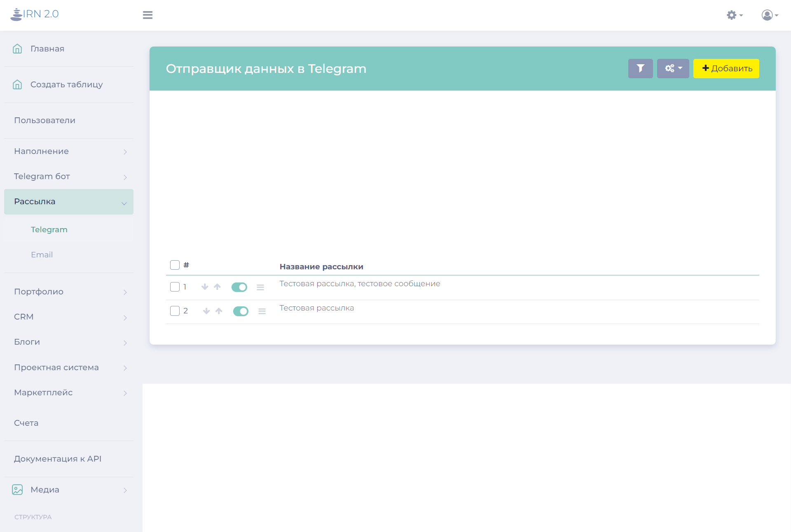Click the Название рассылки column header
The image size is (791, 532).
click(321, 266)
